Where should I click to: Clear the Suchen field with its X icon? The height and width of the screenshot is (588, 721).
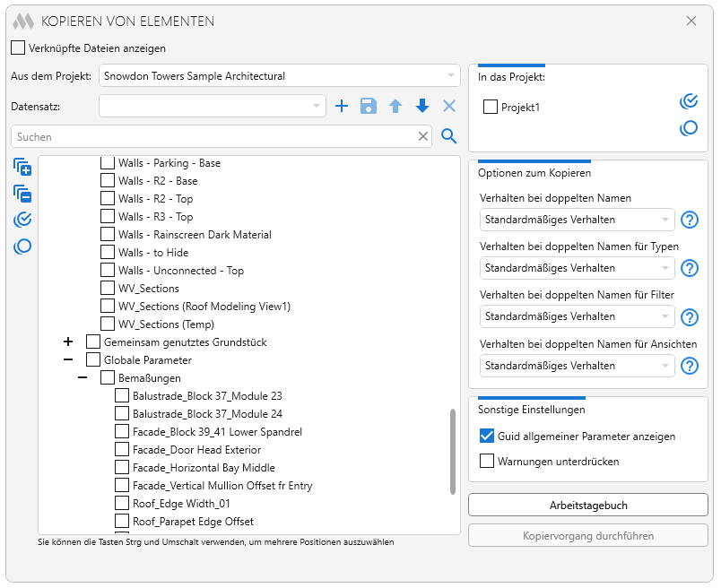click(423, 136)
